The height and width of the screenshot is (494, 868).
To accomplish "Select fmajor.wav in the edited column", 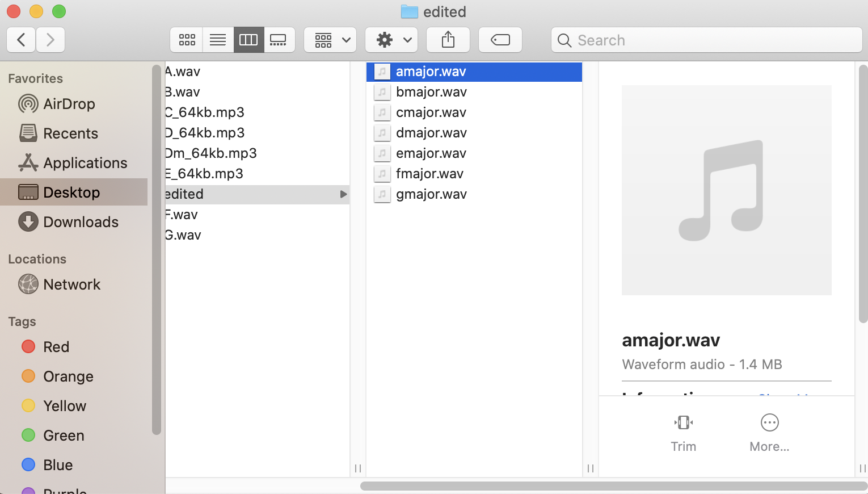I will pos(474,174).
